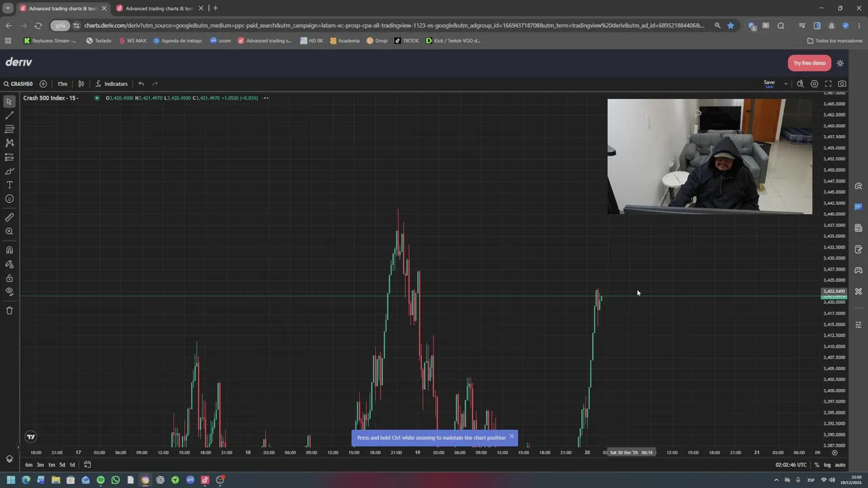Open the 15m timeframe interval dropdown
The image size is (868, 488).
pyautogui.click(x=62, y=84)
